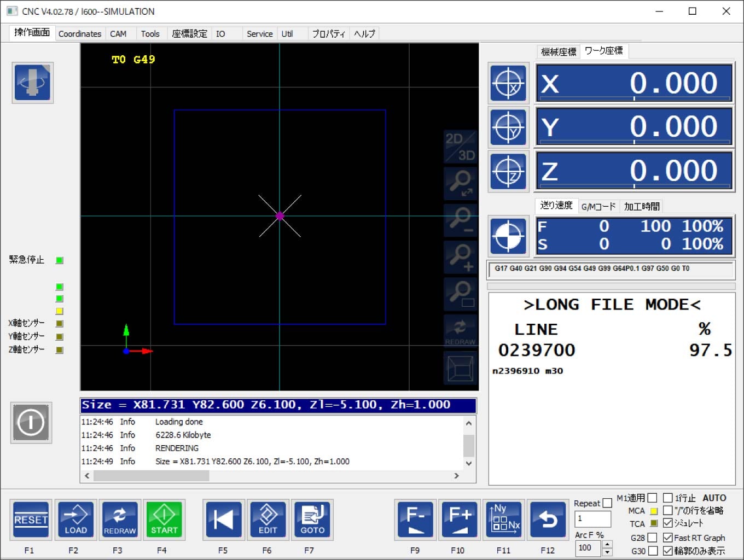Click the LOAD file button
Viewport: 744px width, 560px height.
pyautogui.click(x=75, y=520)
